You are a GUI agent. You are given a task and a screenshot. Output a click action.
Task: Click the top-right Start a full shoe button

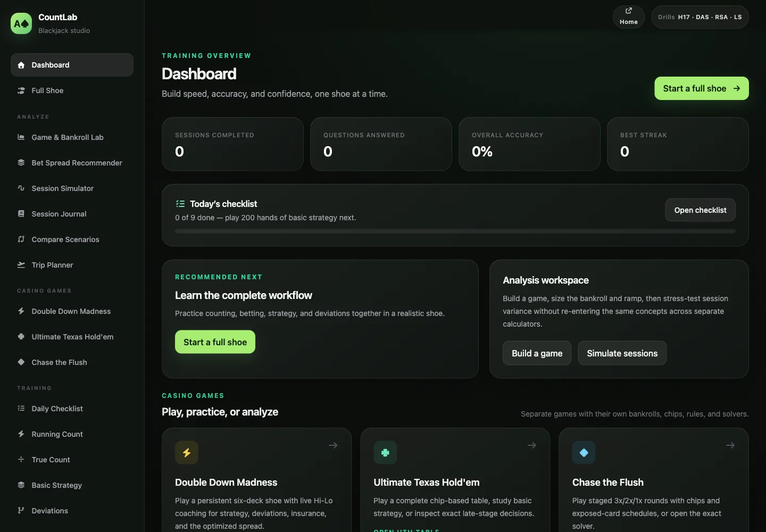(701, 88)
